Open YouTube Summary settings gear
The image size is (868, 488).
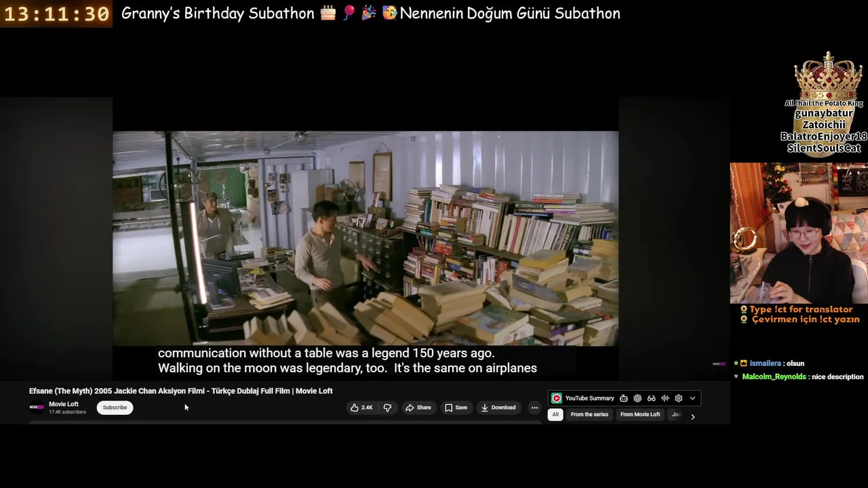coord(678,399)
